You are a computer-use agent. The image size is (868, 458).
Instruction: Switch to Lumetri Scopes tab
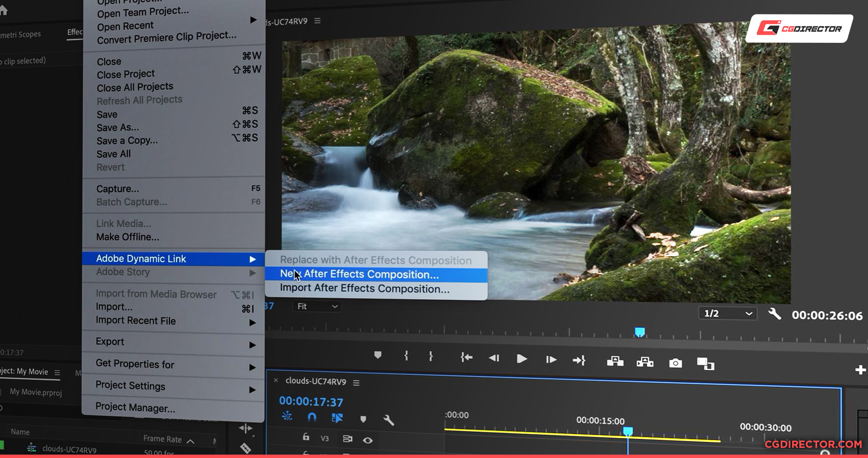pos(20,34)
